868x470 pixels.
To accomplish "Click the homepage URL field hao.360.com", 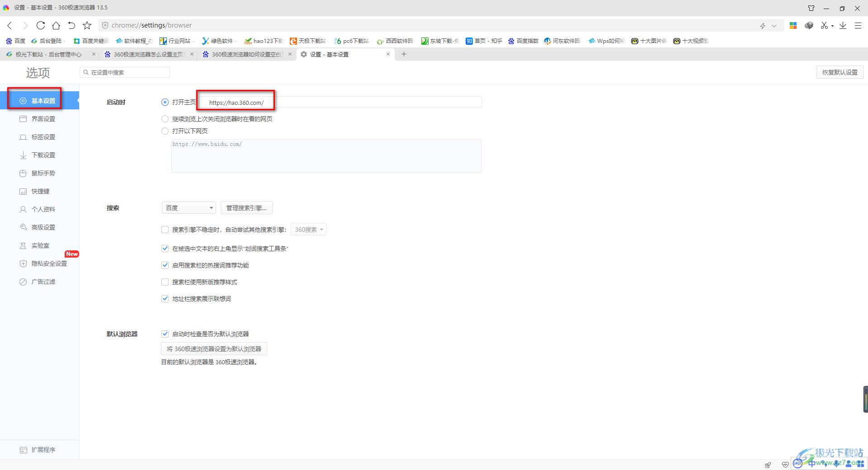I will (340, 103).
